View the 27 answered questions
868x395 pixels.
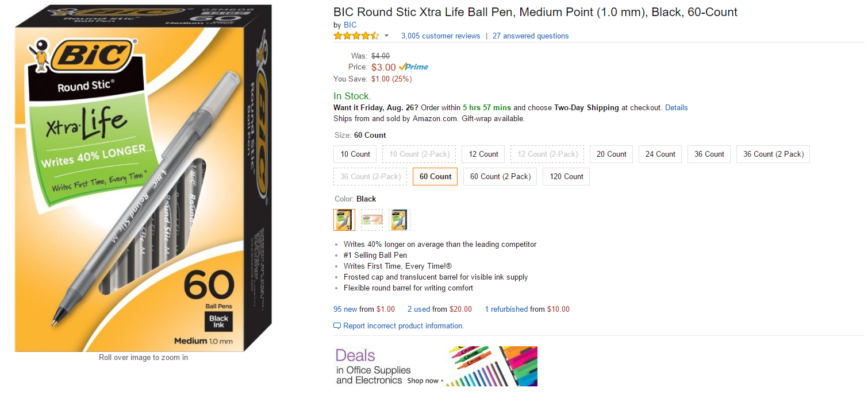click(x=531, y=36)
